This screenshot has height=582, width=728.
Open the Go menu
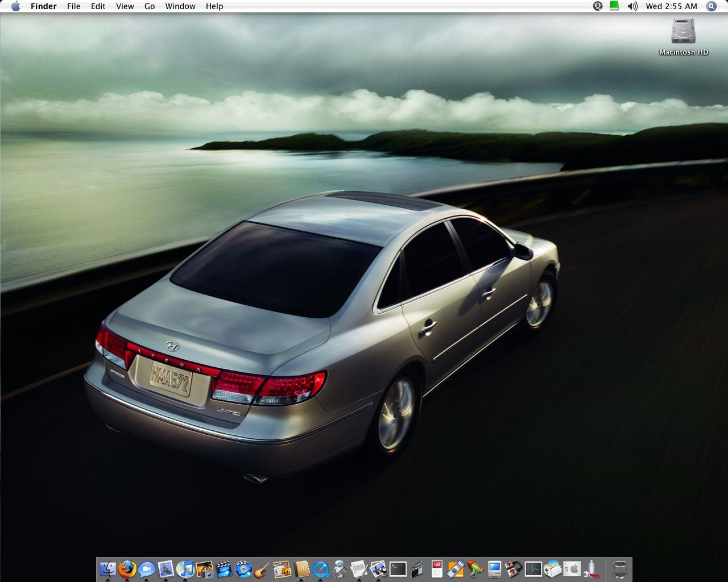(150, 6)
